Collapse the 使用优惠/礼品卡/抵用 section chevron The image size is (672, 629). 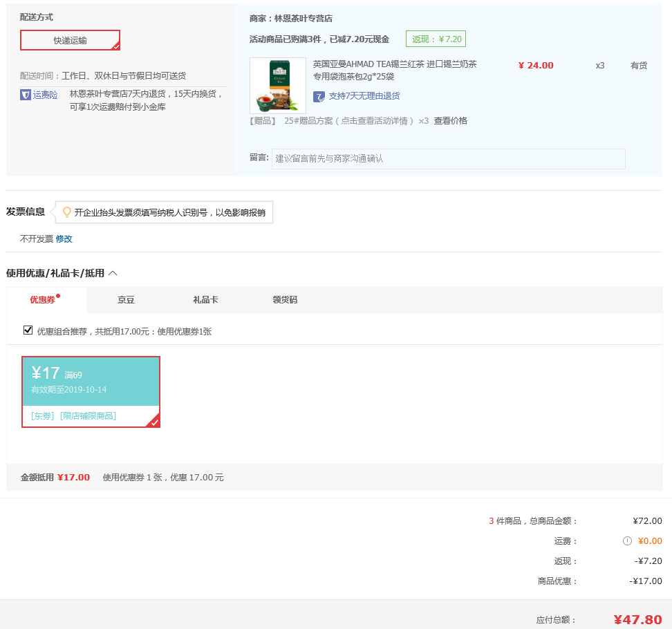113,273
